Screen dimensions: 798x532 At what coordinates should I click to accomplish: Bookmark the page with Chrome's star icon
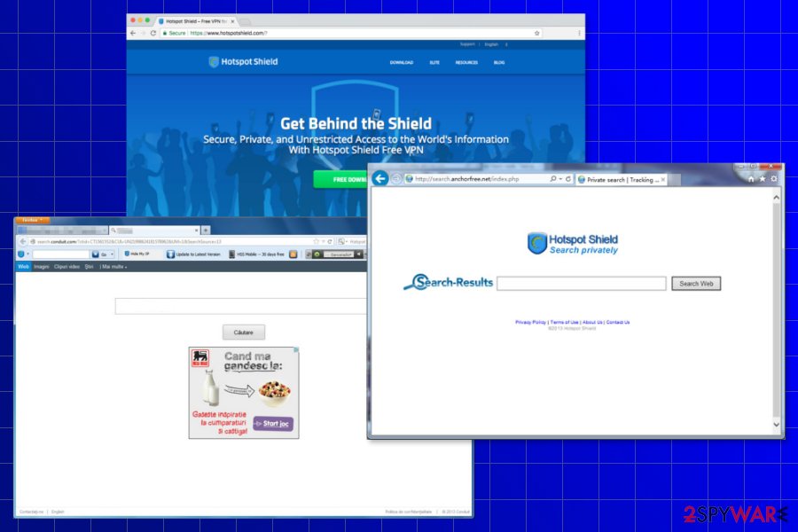point(536,33)
